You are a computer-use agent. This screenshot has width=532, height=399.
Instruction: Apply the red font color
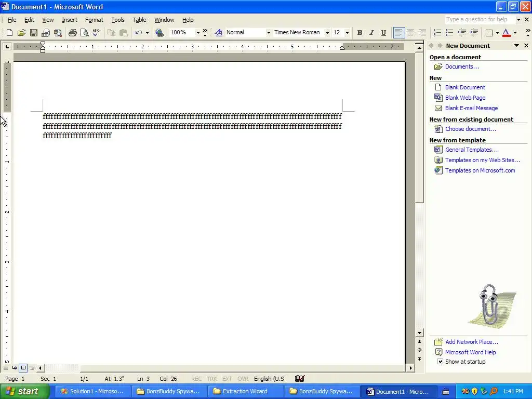[x=506, y=33]
